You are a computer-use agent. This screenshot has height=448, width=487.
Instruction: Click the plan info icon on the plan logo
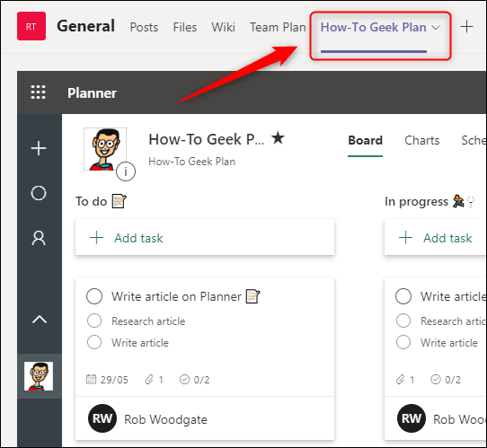coord(126,171)
